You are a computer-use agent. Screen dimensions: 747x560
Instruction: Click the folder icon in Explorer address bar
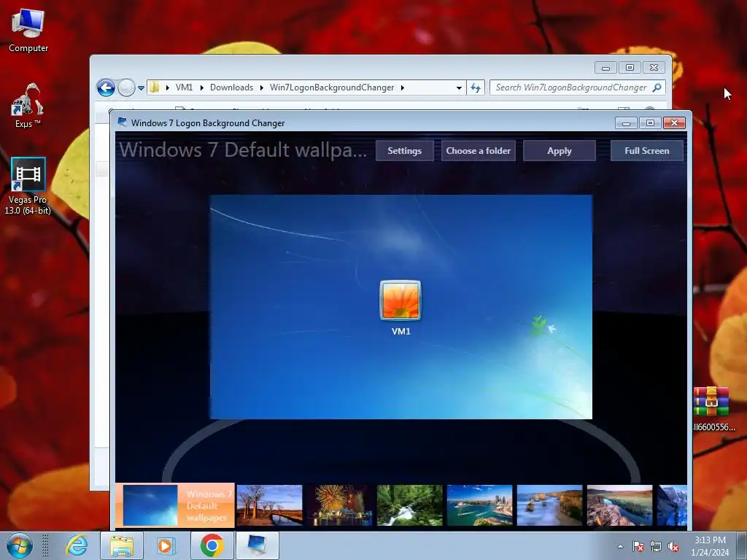pos(155,87)
